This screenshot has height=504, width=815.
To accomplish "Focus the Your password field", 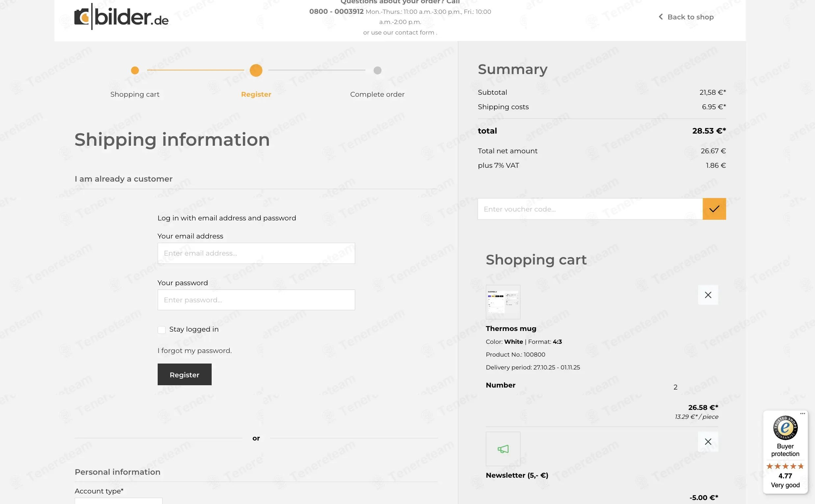I will pyautogui.click(x=256, y=300).
